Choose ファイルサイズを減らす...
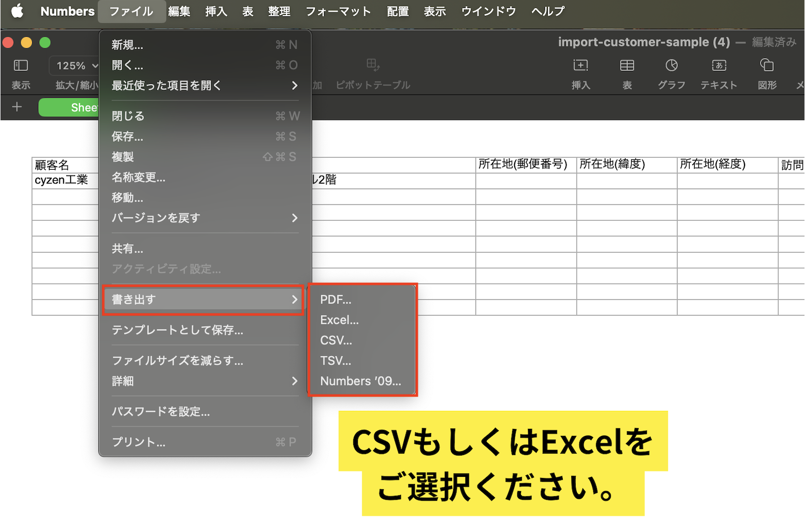This screenshot has height=532, width=806. point(205,361)
